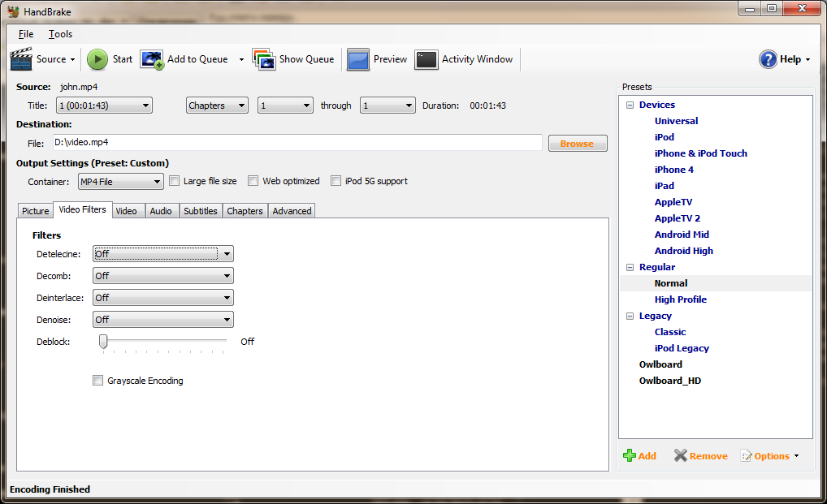Collapse the Devices preset group
827x504 pixels.
[629, 105]
